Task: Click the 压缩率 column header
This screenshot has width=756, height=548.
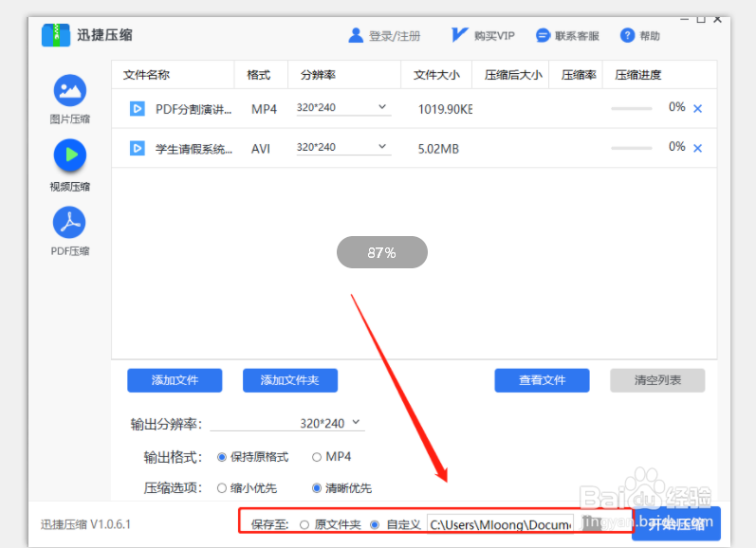Action: point(579,75)
